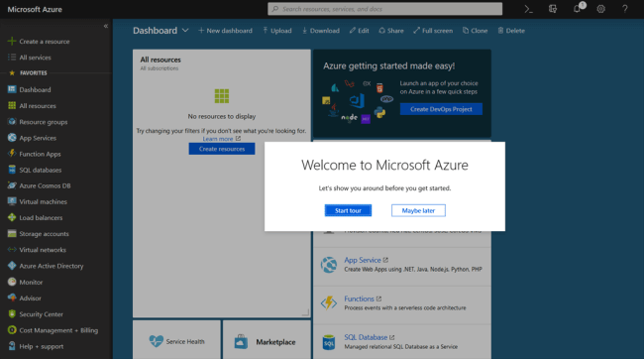Click the All resources grid icon in sidebar
Image resolution: width=644 pixels, height=359 pixels.
point(12,105)
